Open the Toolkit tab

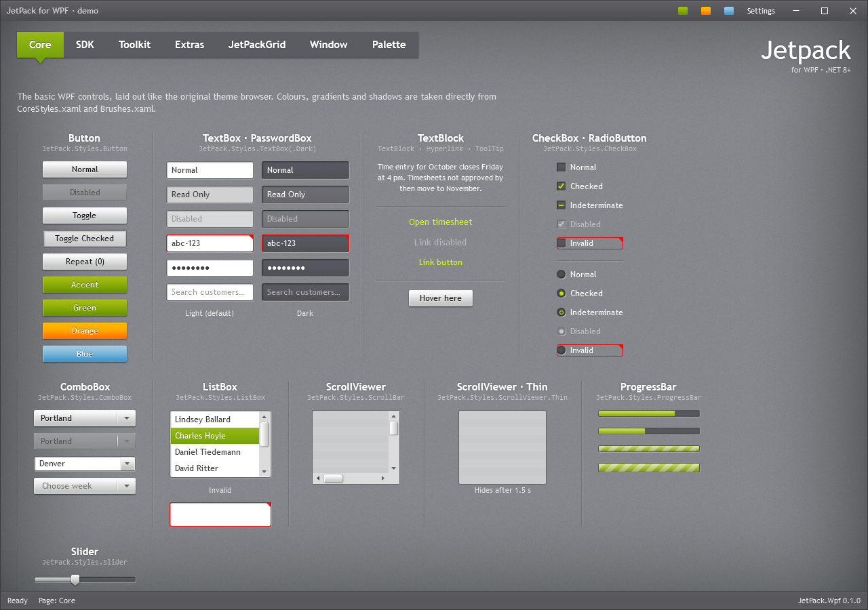134,45
